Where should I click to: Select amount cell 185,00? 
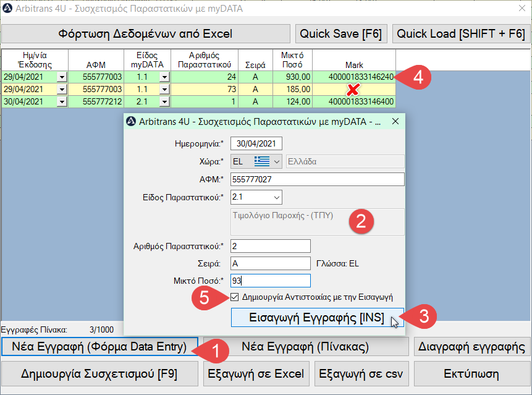(x=292, y=89)
